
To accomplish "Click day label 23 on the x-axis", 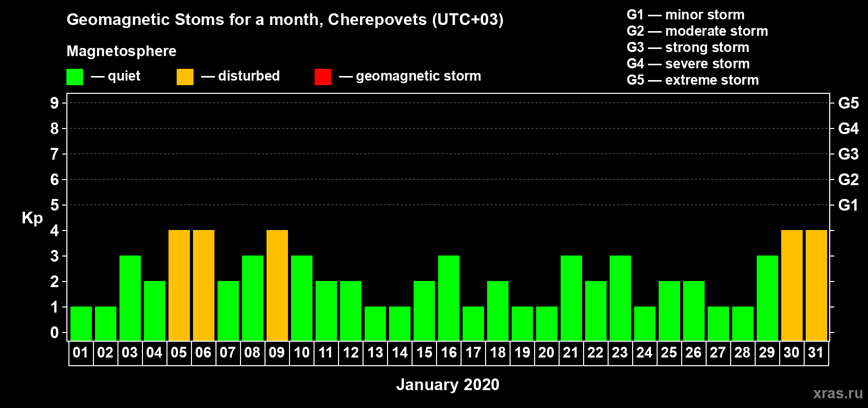I will [x=620, y=353].
